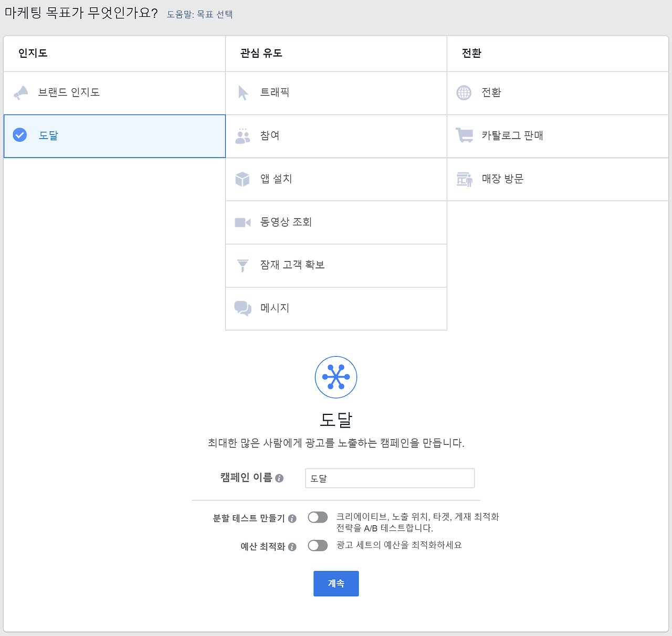
Task: Toggle the 분할 테스트 만들기 switch
Action: 318,517
